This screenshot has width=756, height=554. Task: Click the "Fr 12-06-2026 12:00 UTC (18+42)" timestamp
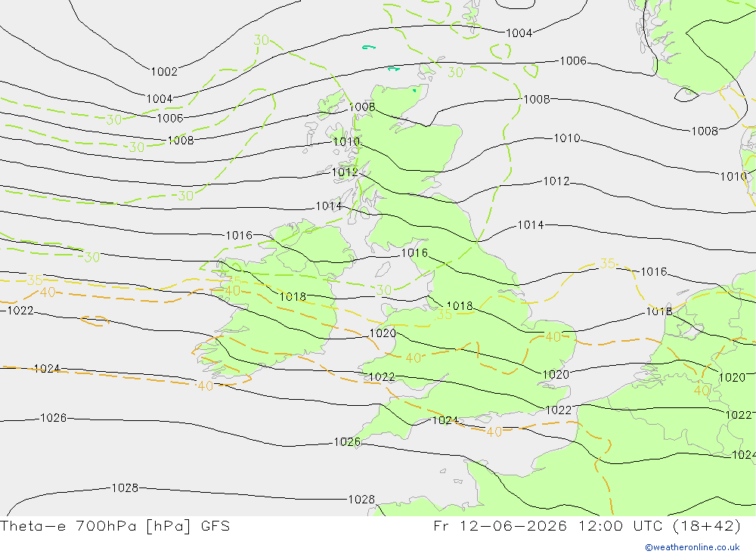(587, 526)
